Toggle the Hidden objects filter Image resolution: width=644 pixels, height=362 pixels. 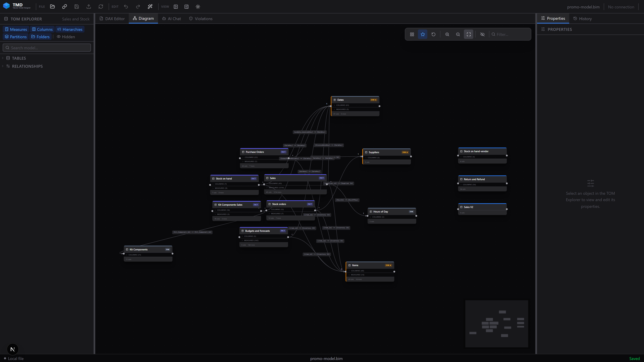[66, 37]
